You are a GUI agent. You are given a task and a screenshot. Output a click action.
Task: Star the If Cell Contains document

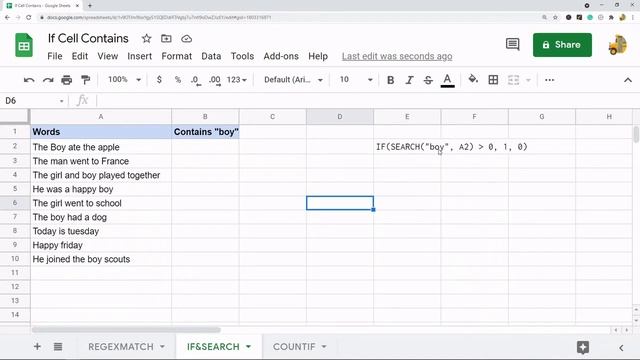coord(147,39)
